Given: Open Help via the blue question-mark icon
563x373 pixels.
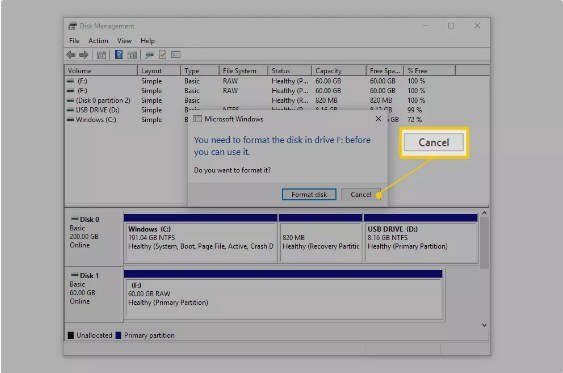Looking at the screenshot, I should click(118, 55).
